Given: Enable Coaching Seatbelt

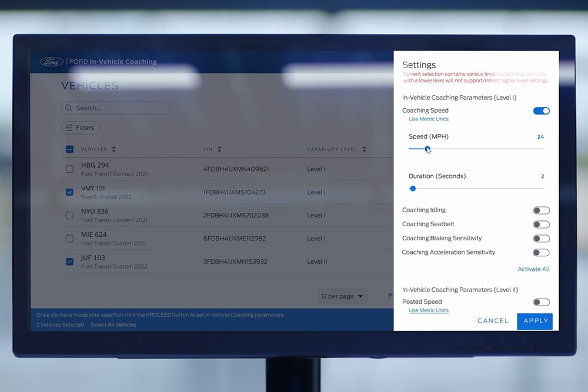Looking at the screenshot, I should click(x=541, y=224).
